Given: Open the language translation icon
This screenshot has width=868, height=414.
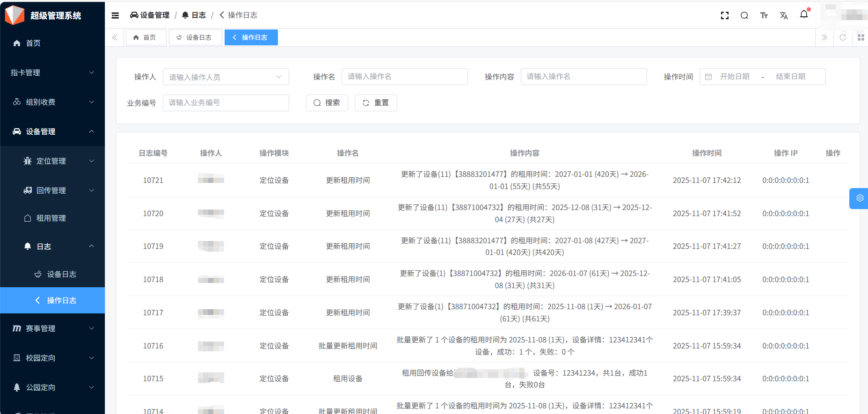Looking at the screenshot, I should click(x=783, y=15).
